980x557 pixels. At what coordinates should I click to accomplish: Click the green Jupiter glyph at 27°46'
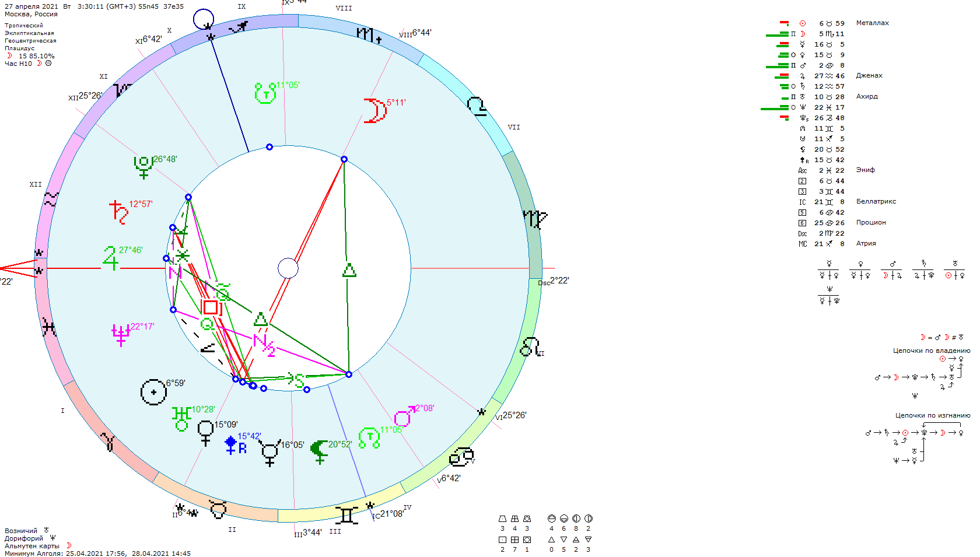(110, 258)
